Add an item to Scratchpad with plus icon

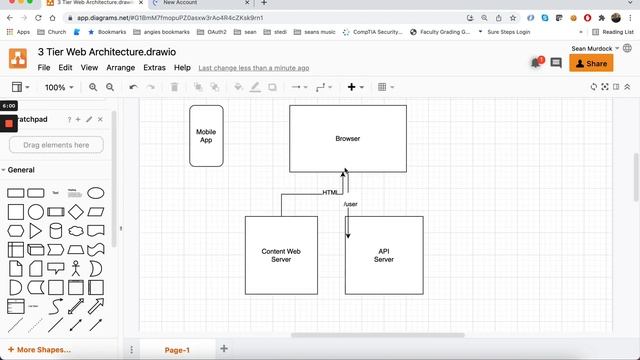tap(78, 119)
